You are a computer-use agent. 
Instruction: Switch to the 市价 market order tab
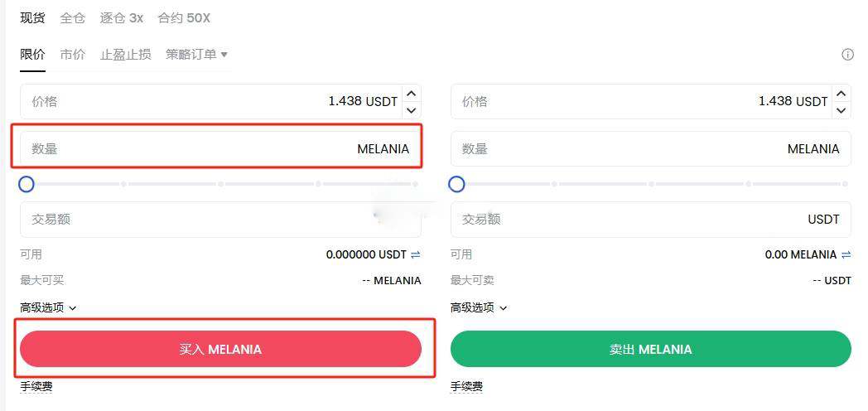pos(73,55)
